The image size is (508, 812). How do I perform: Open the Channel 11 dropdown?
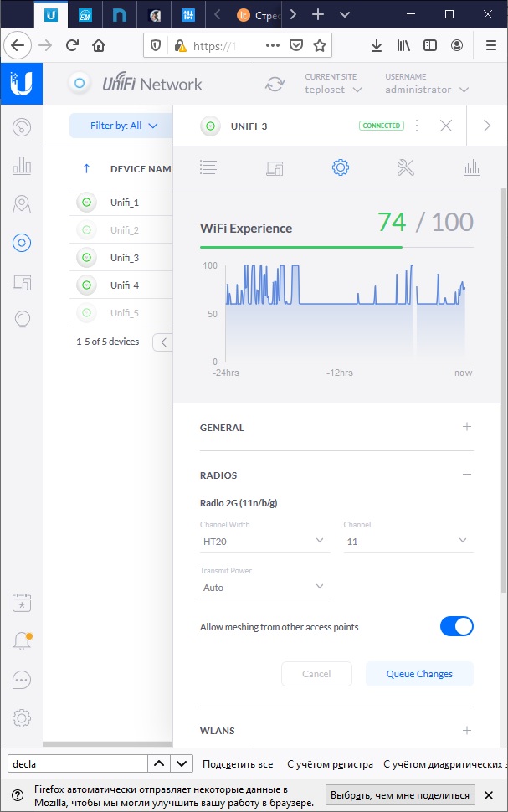pyautogui.click(x=408, y=541)
